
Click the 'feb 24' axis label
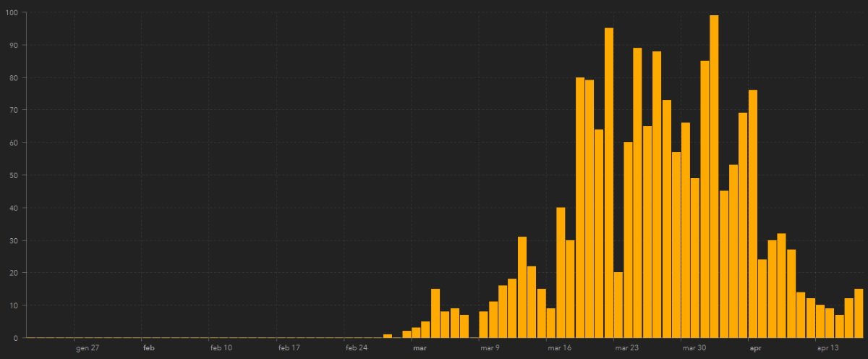click(x=357, y=348)
